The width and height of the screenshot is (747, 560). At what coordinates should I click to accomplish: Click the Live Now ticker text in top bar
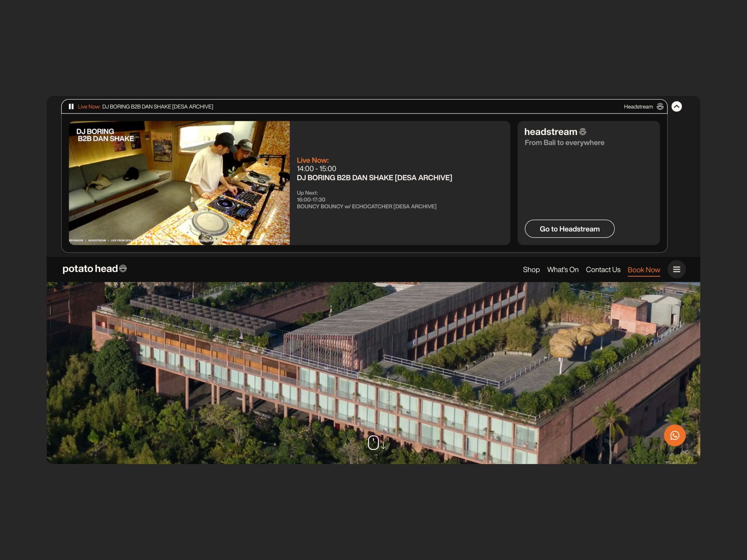[x=145, y=107]
